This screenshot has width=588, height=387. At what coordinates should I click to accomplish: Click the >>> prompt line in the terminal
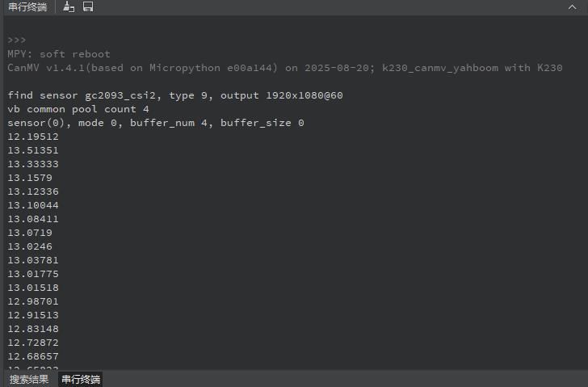coord(17,40)
